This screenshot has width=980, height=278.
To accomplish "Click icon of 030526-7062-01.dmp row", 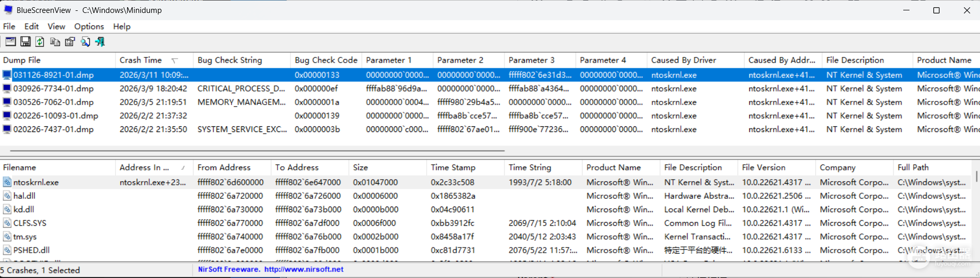I will [7, 102].
